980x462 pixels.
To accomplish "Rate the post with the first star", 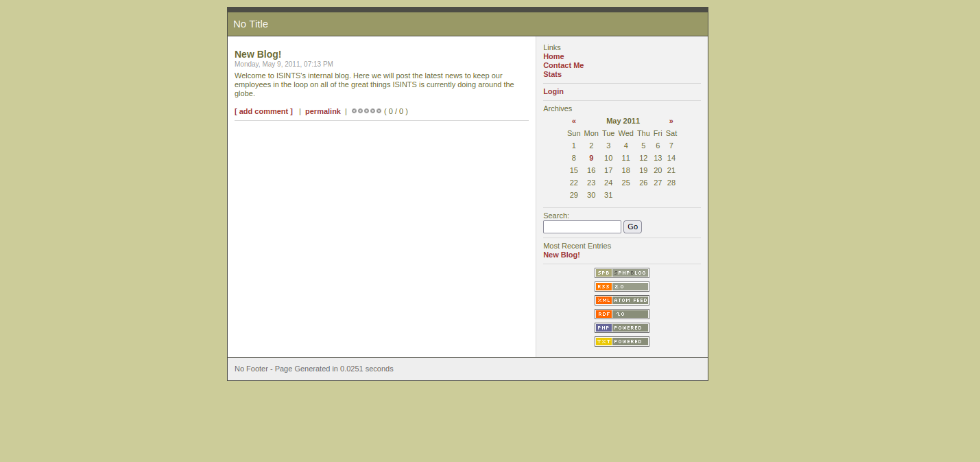I will coord(354,111).
